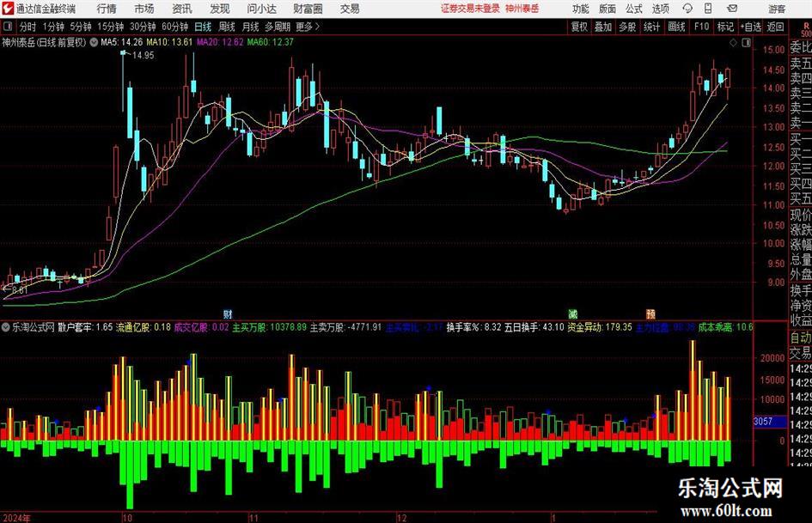Add stock via +自选 button
812x523 pixels.
pos(750,27)
